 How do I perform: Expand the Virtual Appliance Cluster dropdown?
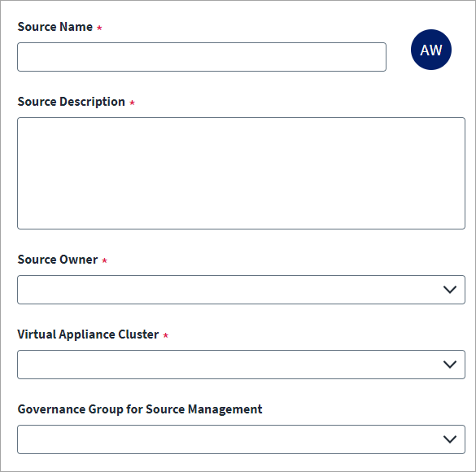241,365
